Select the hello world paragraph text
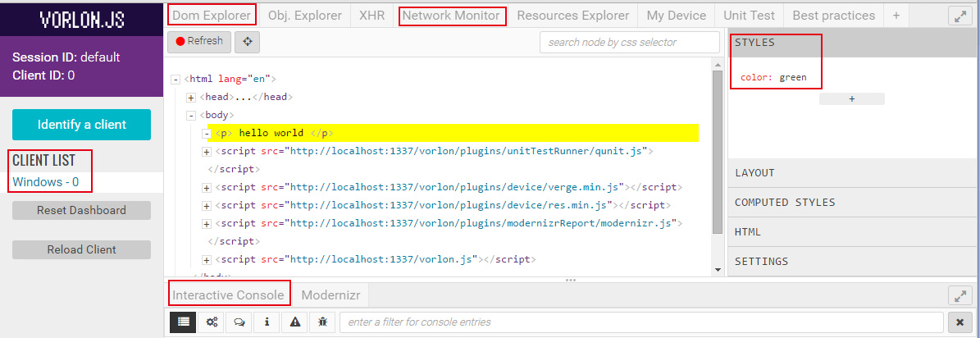The image size is (980, 338). point(271,133)
